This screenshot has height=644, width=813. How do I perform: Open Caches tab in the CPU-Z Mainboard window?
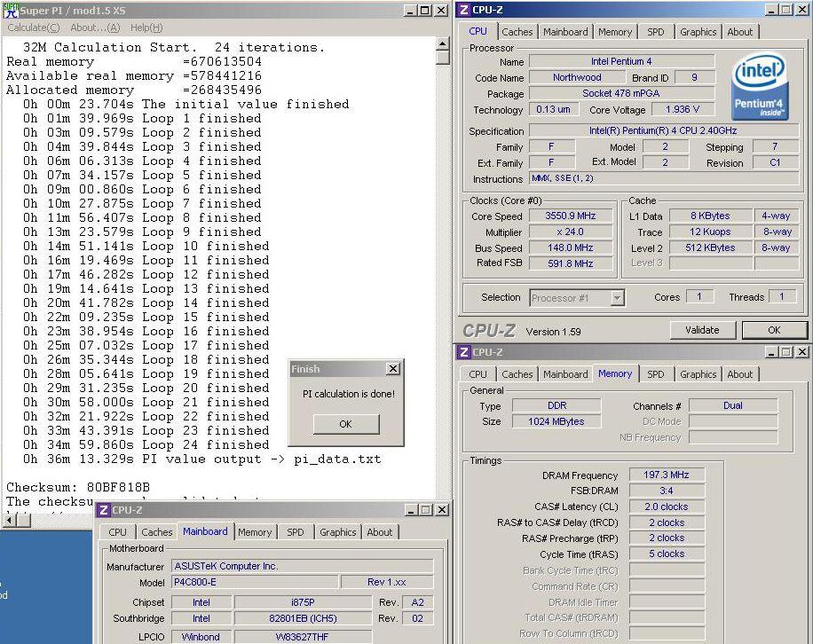click(x=156, y=532)
